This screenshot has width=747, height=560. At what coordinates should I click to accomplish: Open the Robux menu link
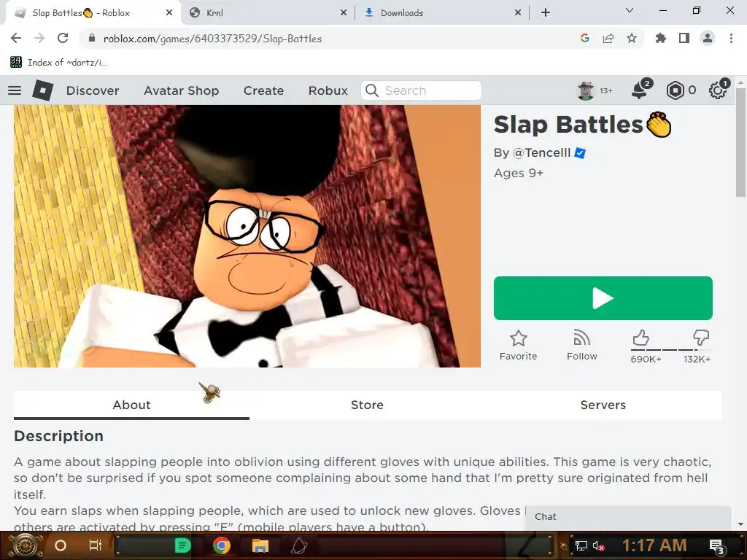[328, 90]
